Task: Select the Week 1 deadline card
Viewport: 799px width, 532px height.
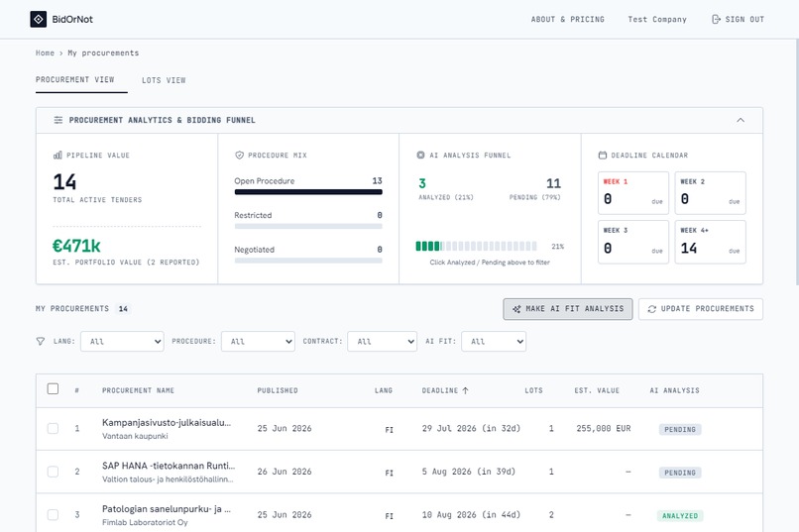Action: click(x=633, y=193)
